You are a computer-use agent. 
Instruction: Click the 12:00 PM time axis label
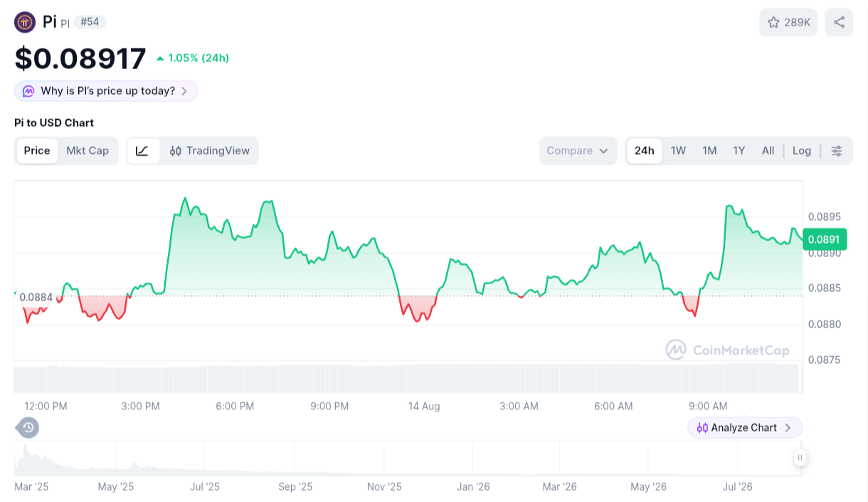tap(46, 407)
